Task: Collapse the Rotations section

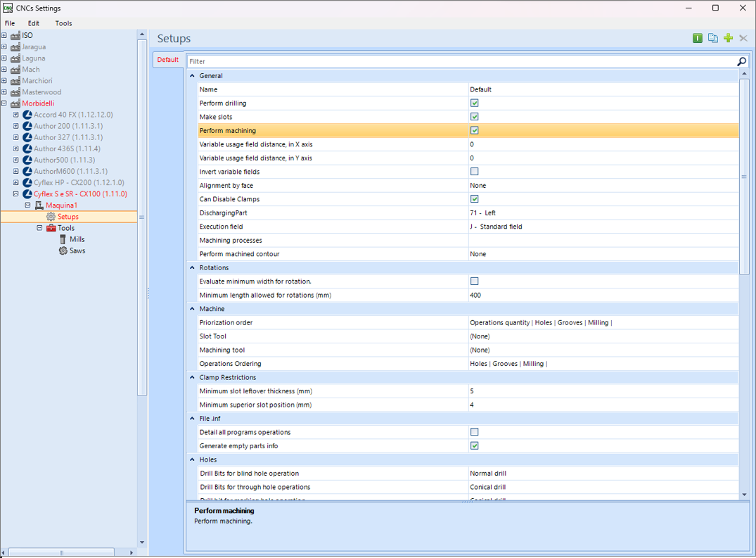Action: (x=193, y=267)
